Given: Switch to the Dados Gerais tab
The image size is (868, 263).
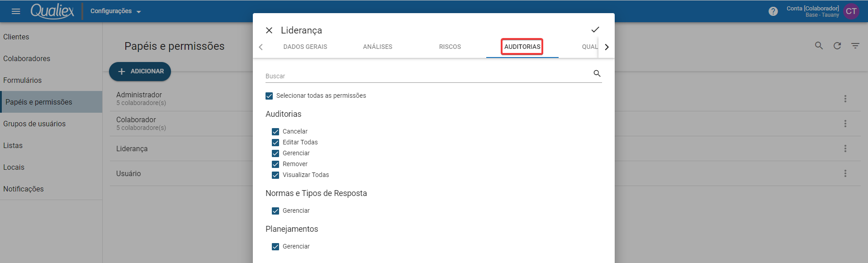Looking at the screenshot, I should click(x=305, y=47).
